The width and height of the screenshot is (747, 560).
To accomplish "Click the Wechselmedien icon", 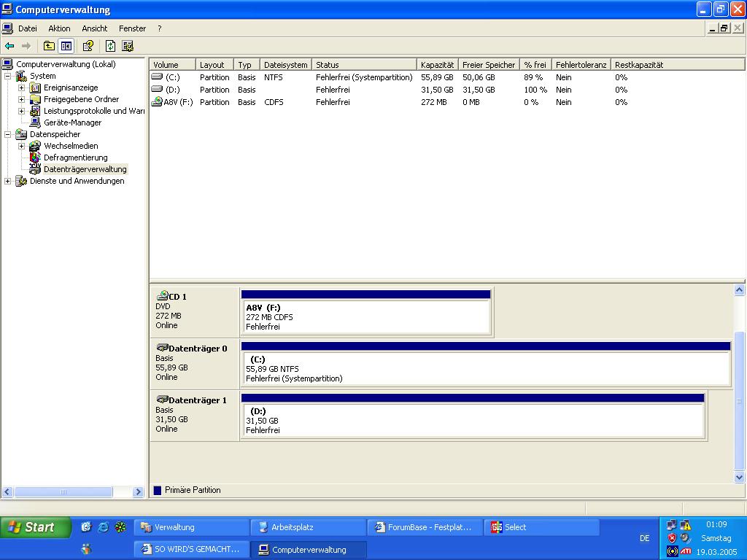I will (x=35, y=146).
